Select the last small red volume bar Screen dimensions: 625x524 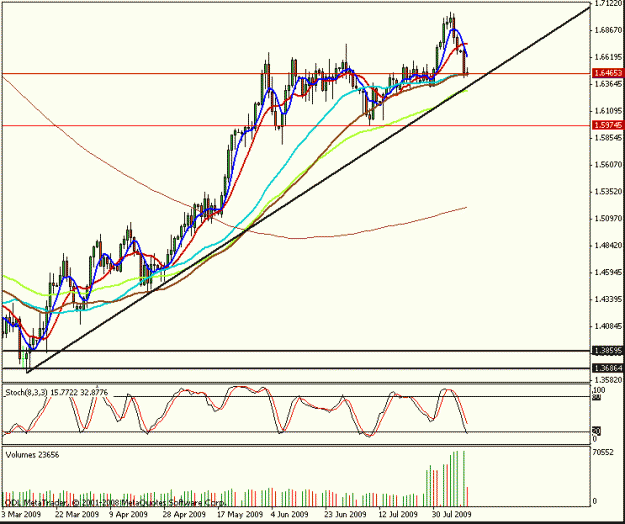(x=467, y=496)
